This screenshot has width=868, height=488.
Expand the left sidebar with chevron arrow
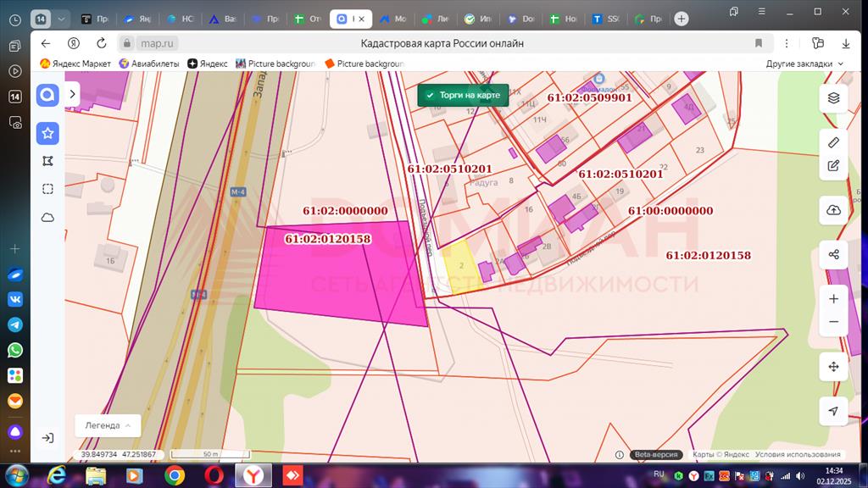tap(73, 94)
